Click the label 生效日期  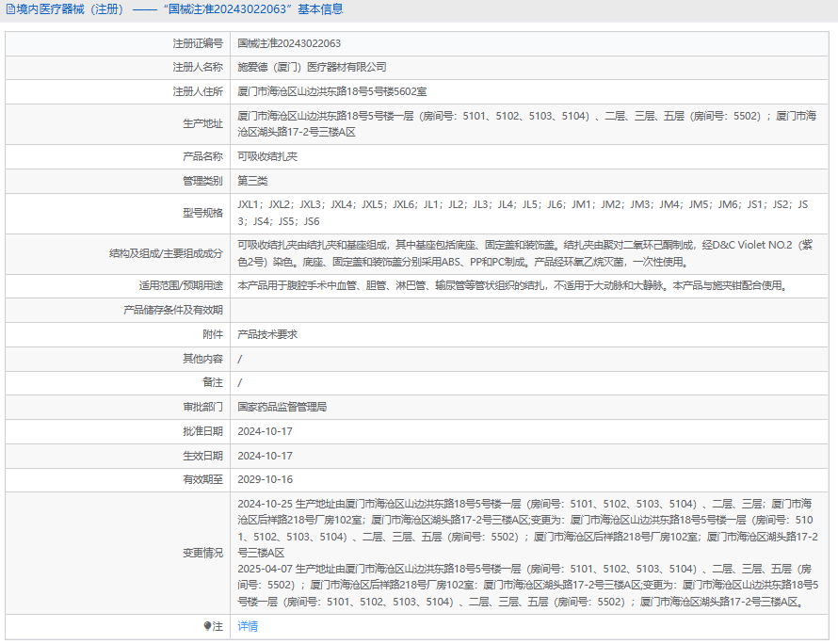pos(202,456)
